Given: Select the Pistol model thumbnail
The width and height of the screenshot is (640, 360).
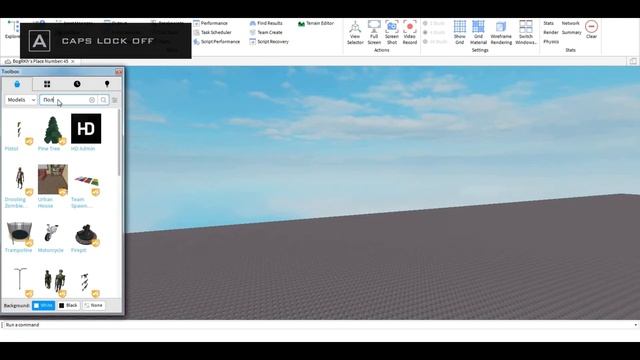Looking at the screenshot, I should click(19, 129).
